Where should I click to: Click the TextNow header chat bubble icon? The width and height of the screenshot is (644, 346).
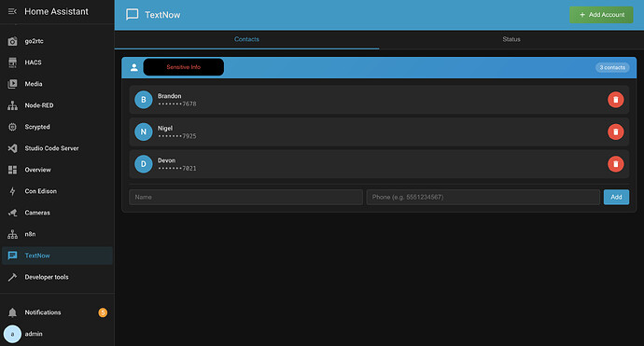(x=133, y=15)
